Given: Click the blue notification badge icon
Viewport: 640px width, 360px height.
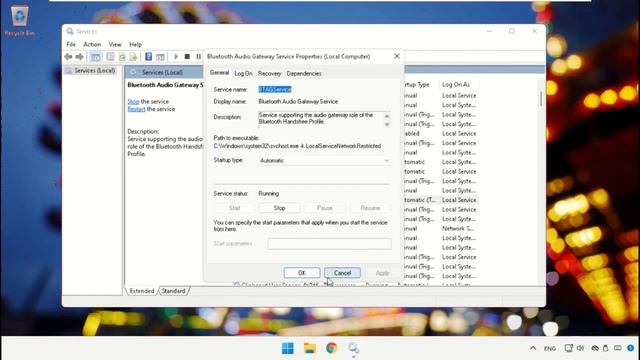Looking at the screenshot, I should [x=631, y=348].
